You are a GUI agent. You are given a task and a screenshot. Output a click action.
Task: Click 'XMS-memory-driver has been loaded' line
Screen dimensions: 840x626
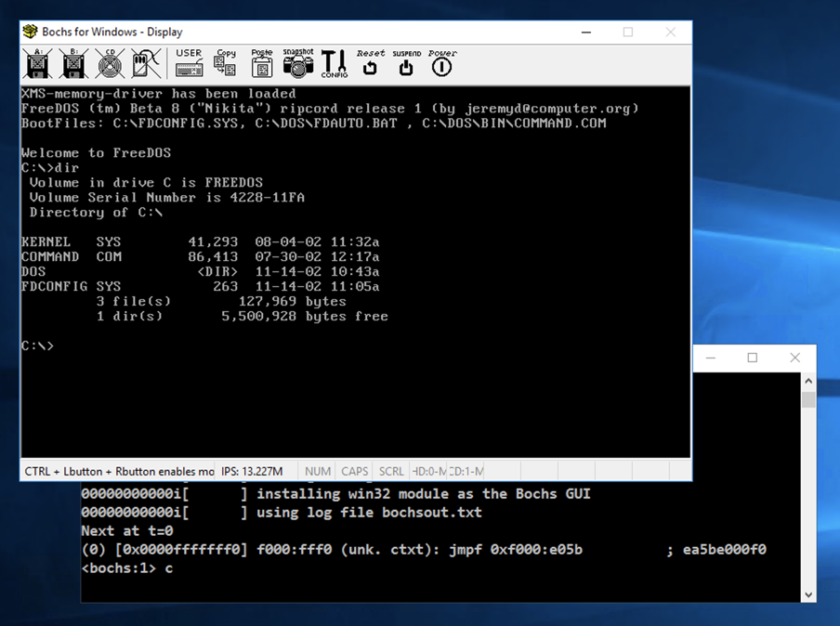tap(159, 94)
